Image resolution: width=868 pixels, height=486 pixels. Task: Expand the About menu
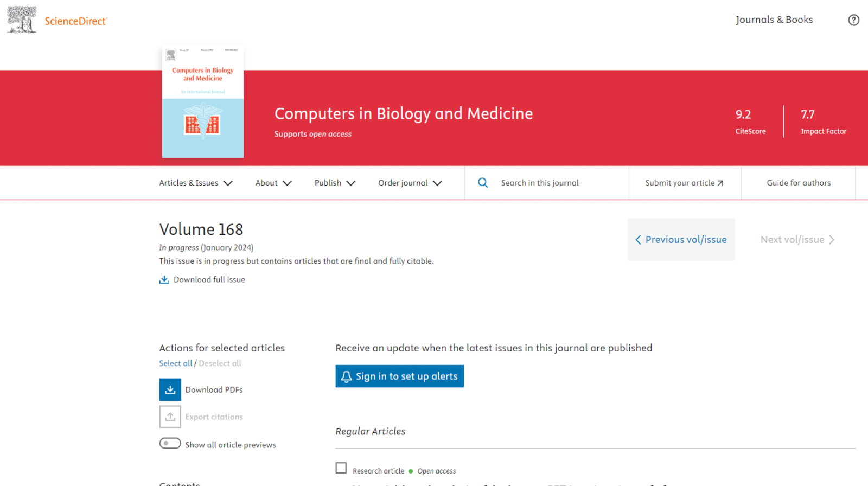(x=273, y=183)
